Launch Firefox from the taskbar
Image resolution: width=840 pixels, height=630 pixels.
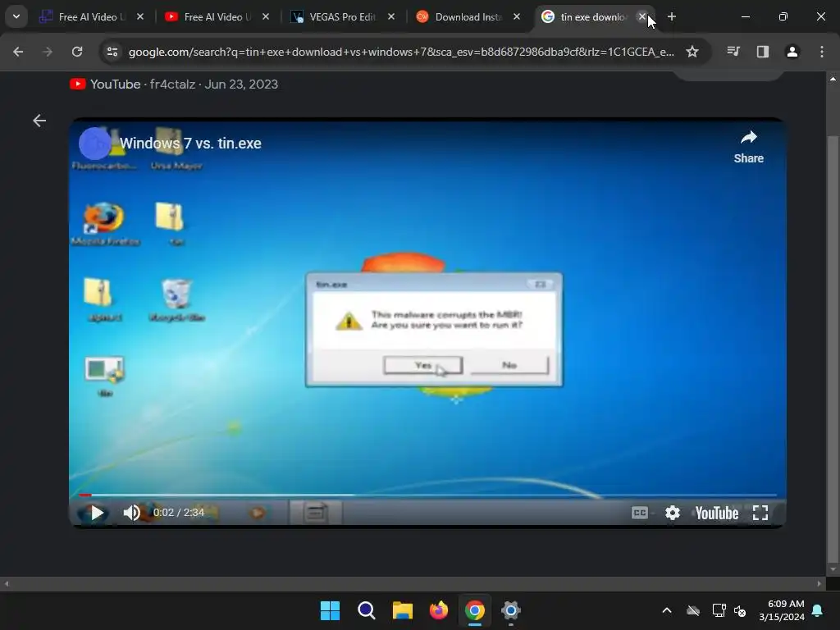439,610
